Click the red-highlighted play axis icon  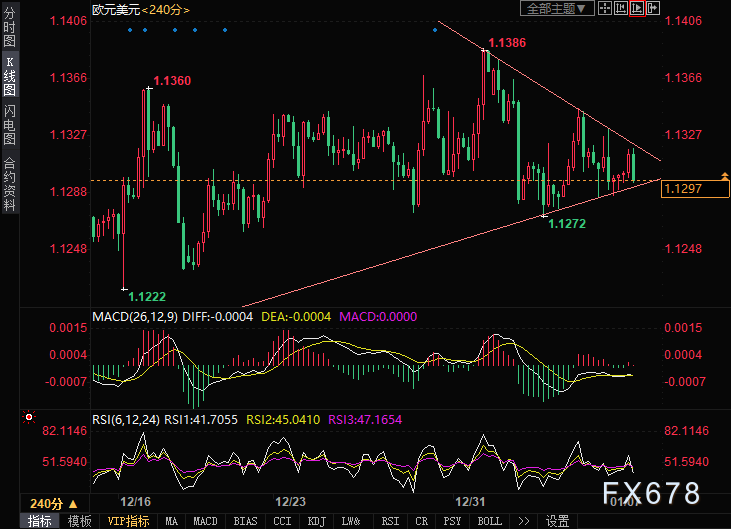pyautogui.click(x=637, y=8)
